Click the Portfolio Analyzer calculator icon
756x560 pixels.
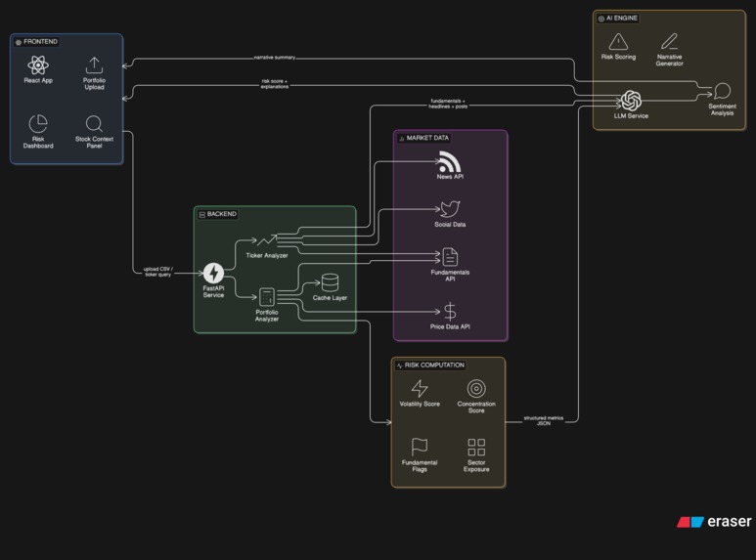[267, 297]
